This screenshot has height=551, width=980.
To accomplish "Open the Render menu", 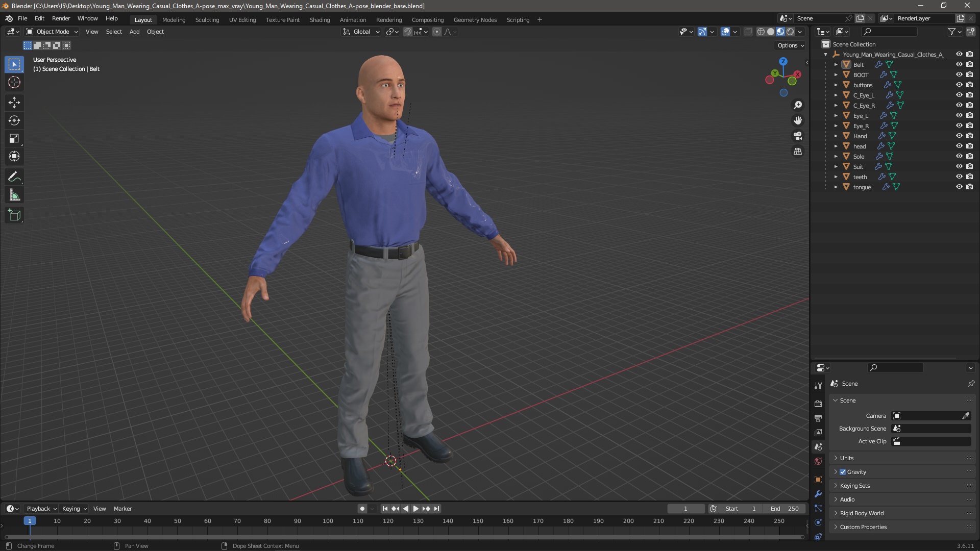I will point(61,18).
